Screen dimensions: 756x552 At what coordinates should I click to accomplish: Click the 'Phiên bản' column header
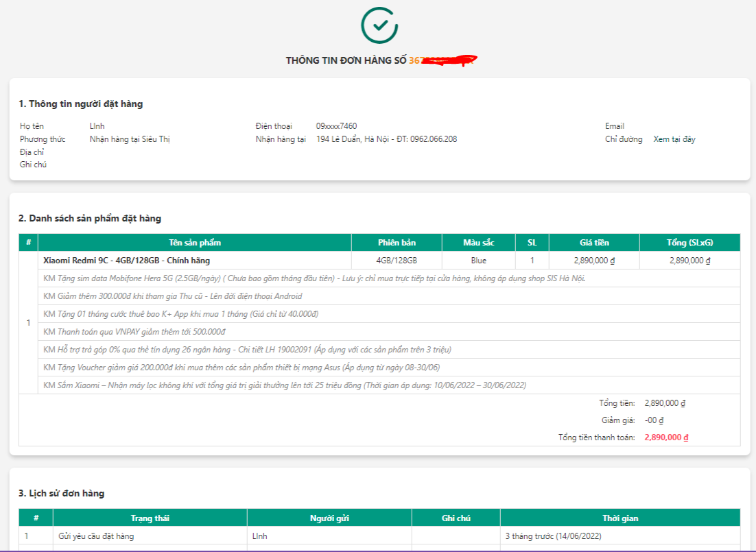pyautogui.click(x=397, y=243)
